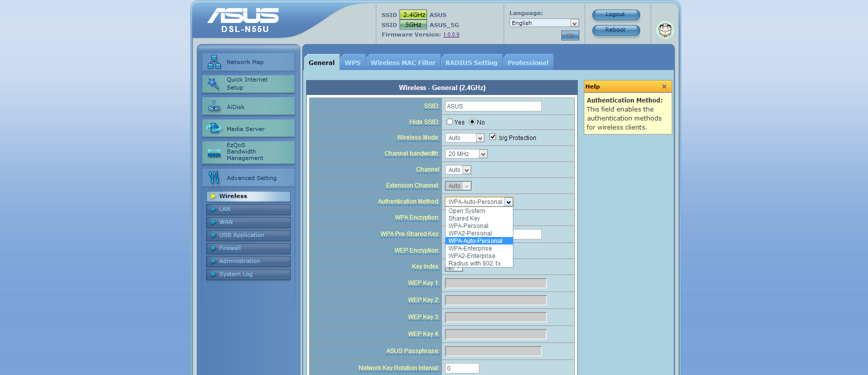The height and width of the screenshot is (375, 868).
Task: Open EzQoS Bandwidth Management icon
Action: pyautogui.click(x=214, y=153)
